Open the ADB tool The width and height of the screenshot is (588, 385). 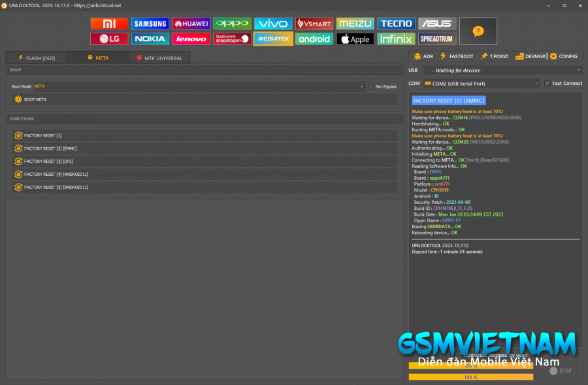click(x=423, y=56)
